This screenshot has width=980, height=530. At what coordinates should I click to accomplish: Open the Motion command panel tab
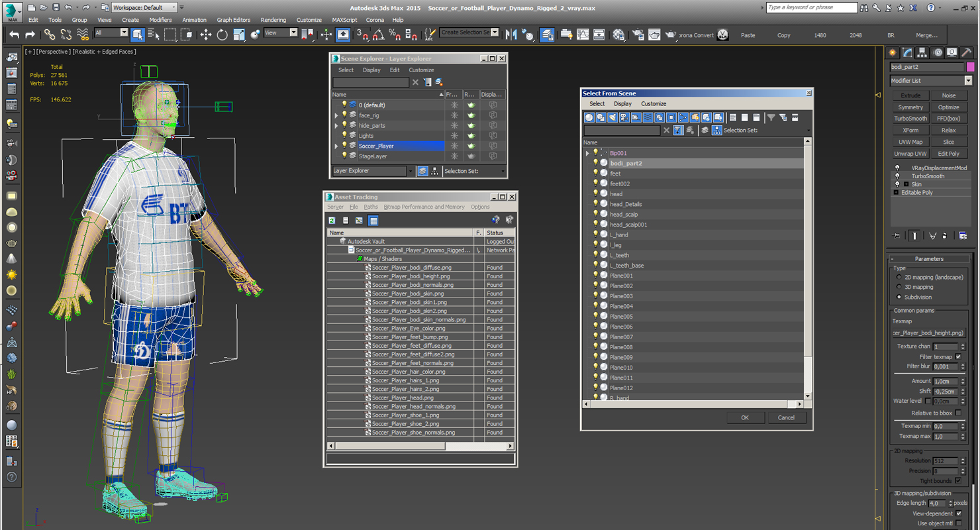click(938, 52)
